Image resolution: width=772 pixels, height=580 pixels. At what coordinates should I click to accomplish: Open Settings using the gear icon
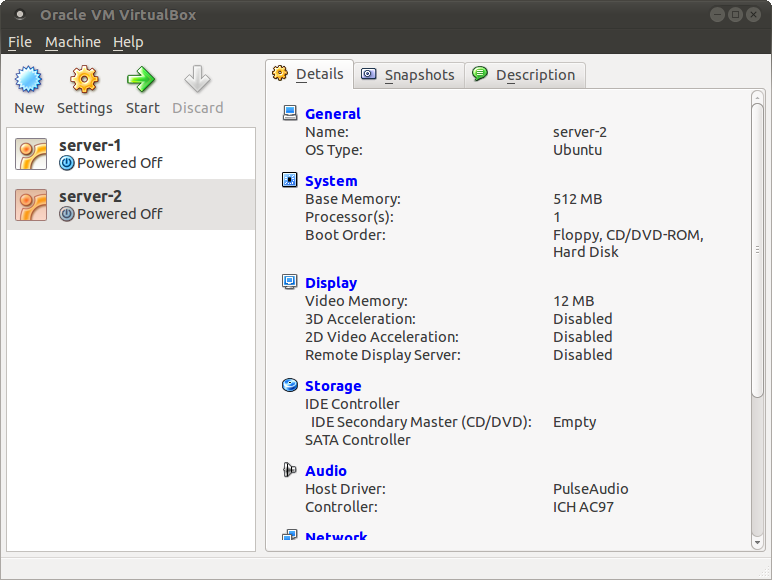[84, 79]
